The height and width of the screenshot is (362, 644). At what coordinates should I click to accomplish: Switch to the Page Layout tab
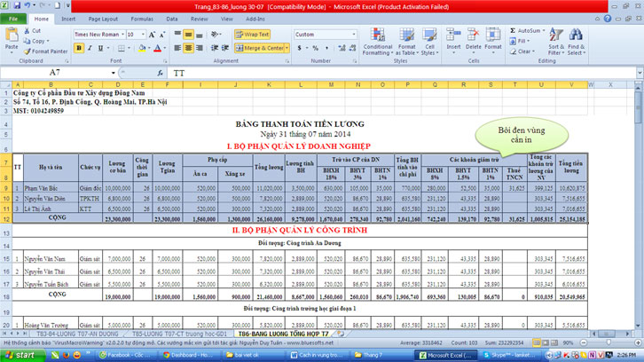coord(103,19)
